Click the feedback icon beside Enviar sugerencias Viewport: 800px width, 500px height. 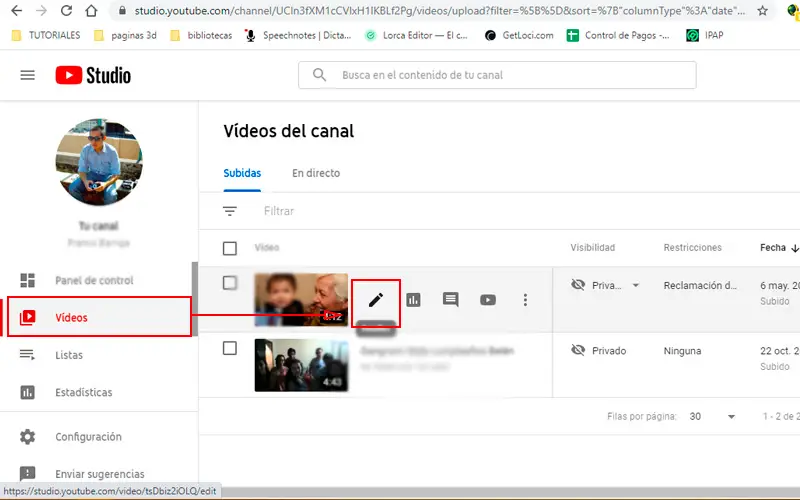coord(28,473)
